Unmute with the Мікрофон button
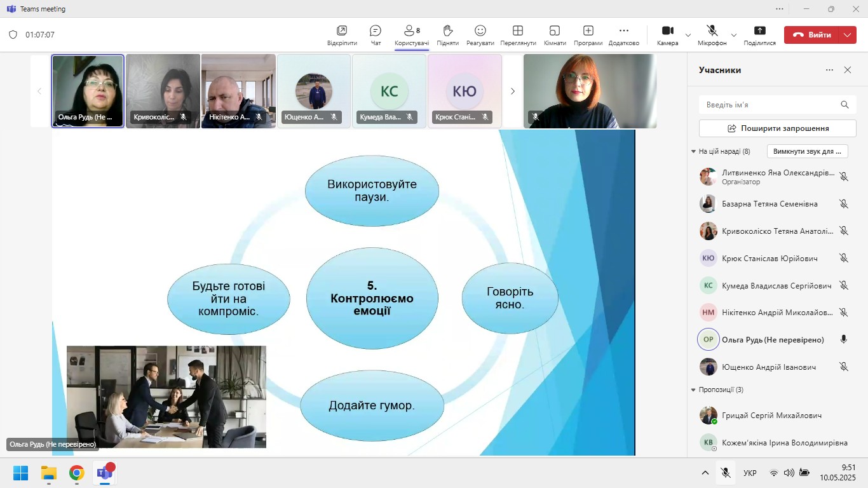 click(712, 35)
